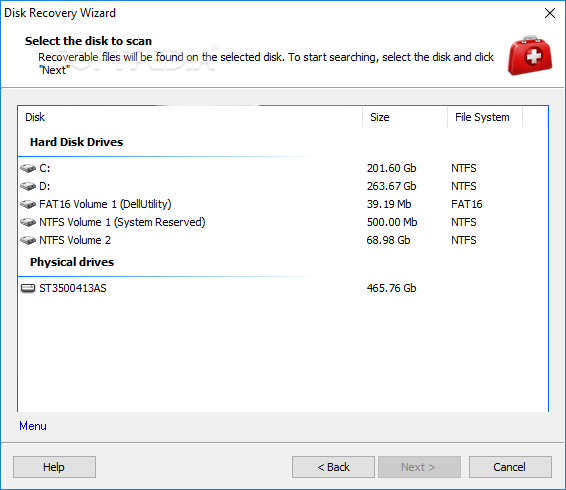Go back with the Back button

click(x=333, y=467)
